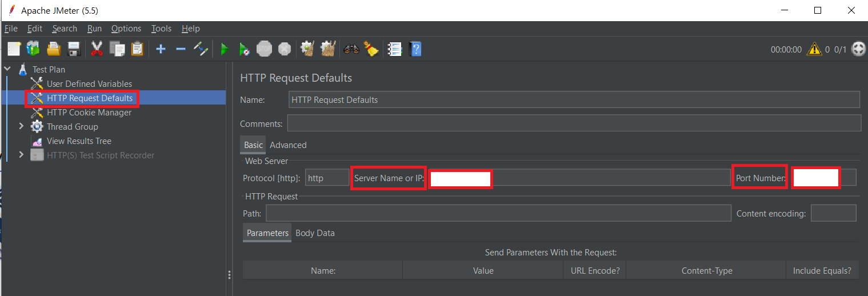Select HTTP Request Defaults in tree
Screen dimensions: 868x296
point(90,98)
